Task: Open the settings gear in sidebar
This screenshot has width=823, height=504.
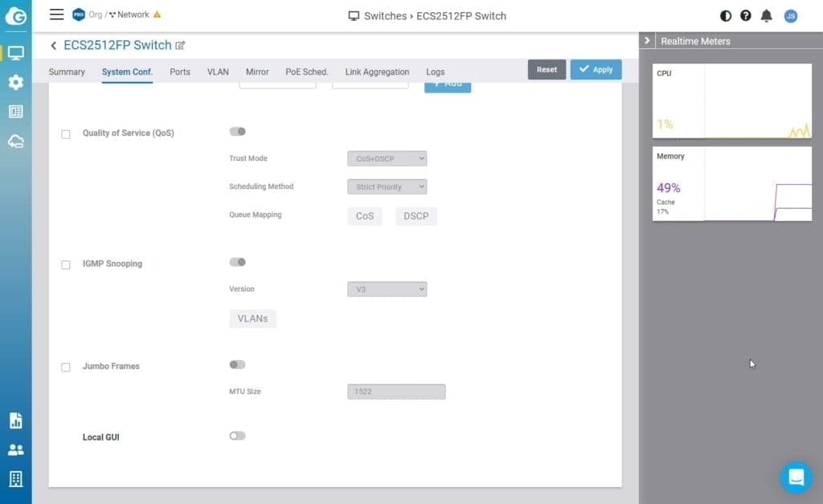Action: (15, 82)
